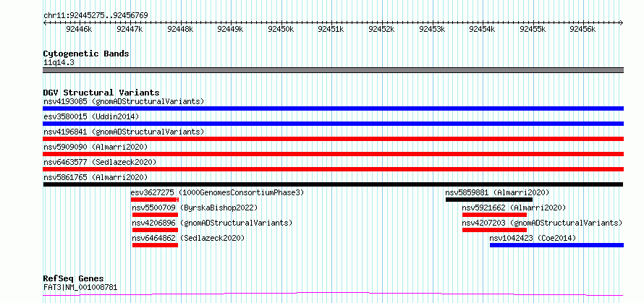Select the red nsv4196841 variant bar
This screenshot has height=303, width=644.
[x=334, y=139]
